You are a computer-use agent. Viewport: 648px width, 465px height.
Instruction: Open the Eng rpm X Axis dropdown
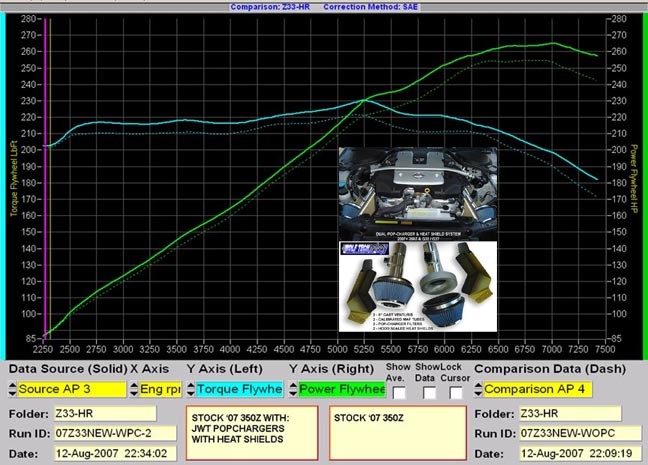[161, 389]
